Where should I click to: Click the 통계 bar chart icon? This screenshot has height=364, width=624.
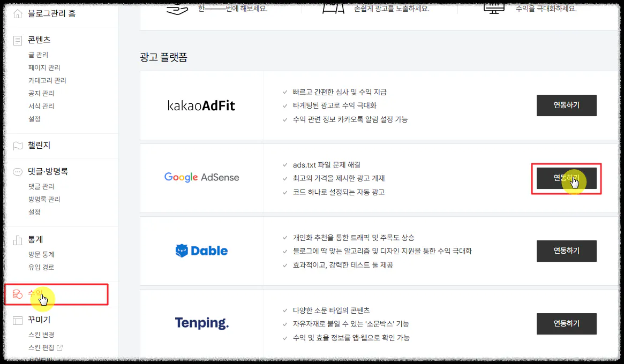pyautogui.click(x=18, y=240)
